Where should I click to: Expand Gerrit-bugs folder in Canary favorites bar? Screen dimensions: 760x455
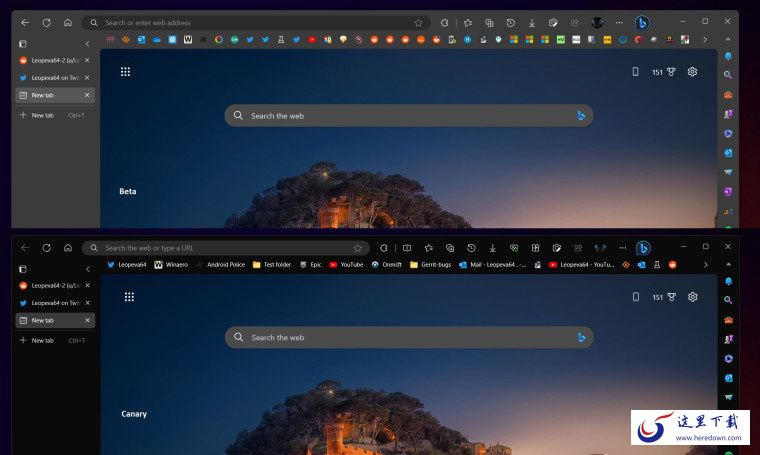[430, 265]
